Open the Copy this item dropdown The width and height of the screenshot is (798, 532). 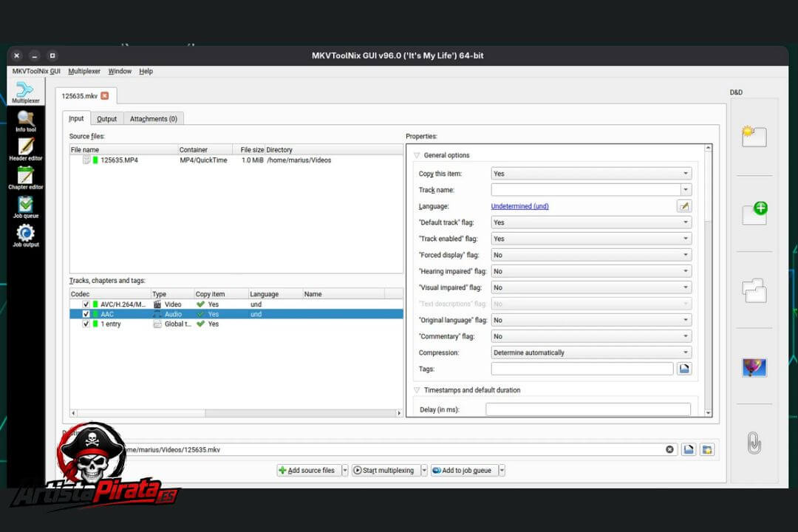591,174
